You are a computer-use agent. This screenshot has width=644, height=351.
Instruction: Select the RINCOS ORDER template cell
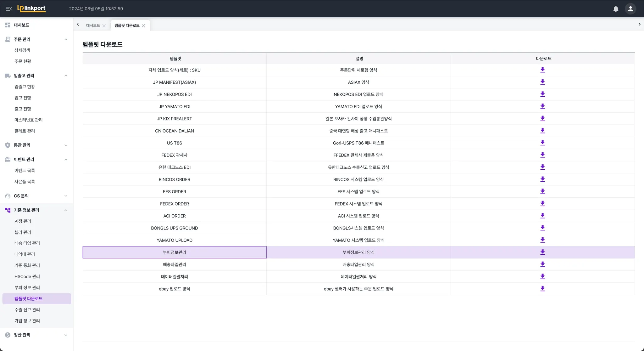[174, 179]
